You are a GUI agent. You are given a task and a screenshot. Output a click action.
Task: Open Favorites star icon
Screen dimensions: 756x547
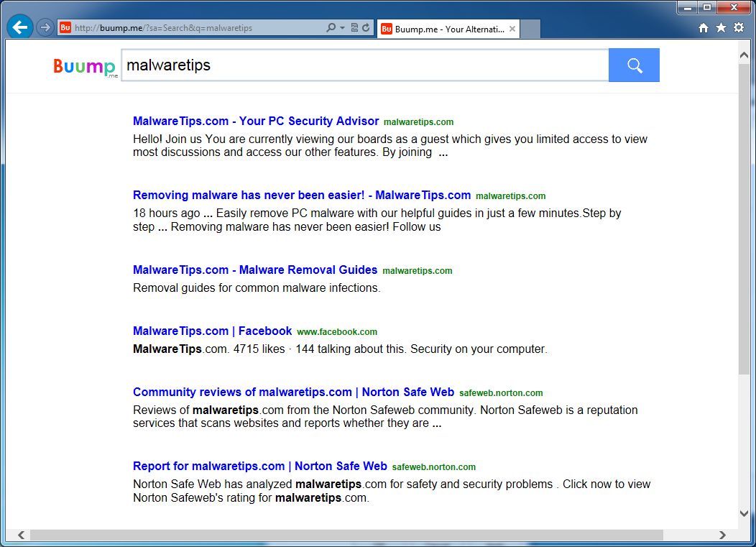(x=721, y=27)
